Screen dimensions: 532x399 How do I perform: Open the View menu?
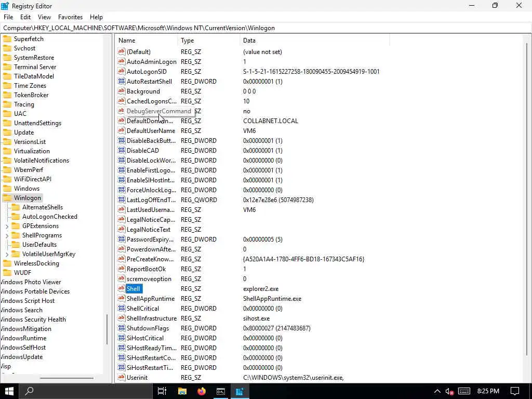pyautogui.click(x=44, y=17)
